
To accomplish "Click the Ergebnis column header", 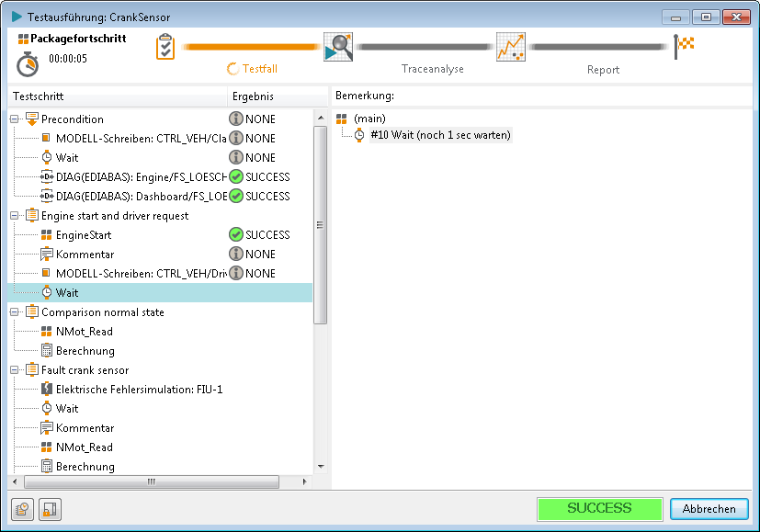I will point(278,96).
